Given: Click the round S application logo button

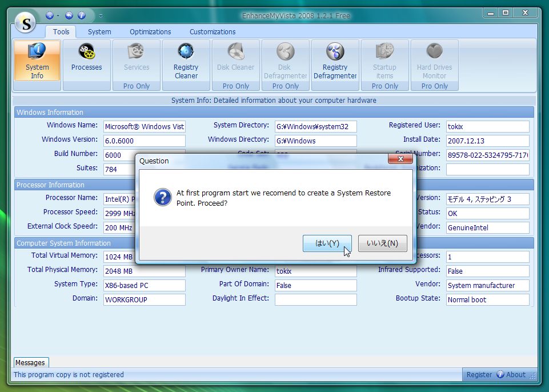Looking at the screenshot, I should tap(26, 23).
